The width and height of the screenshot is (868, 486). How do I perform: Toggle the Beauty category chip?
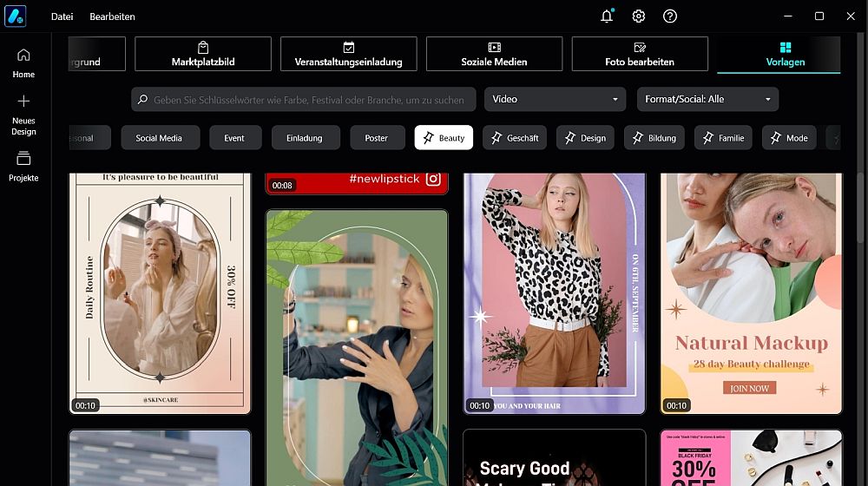click(x=444, y=138)
